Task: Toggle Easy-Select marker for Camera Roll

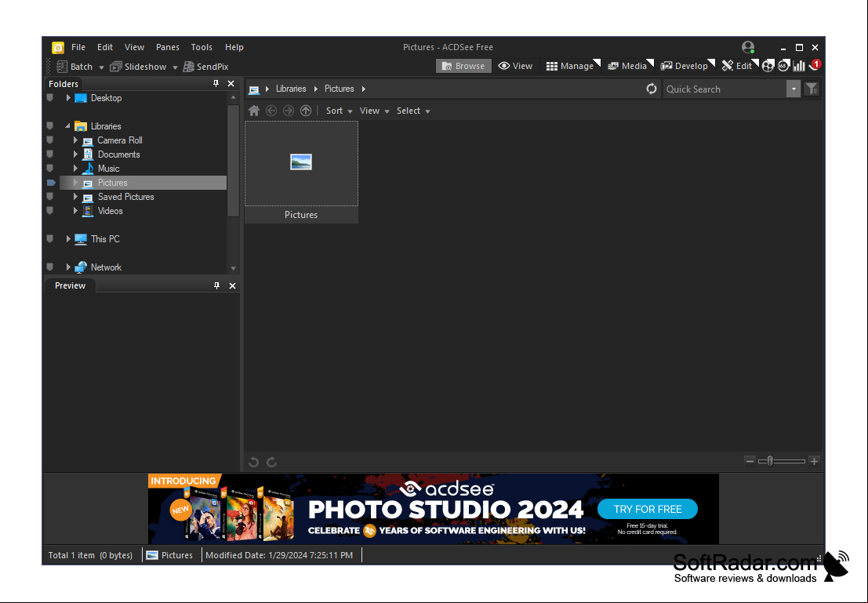Action: click(x=50, y=140)
